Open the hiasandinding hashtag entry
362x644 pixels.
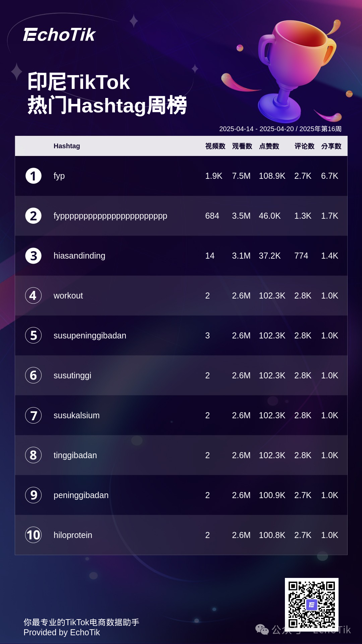[79, 256]
